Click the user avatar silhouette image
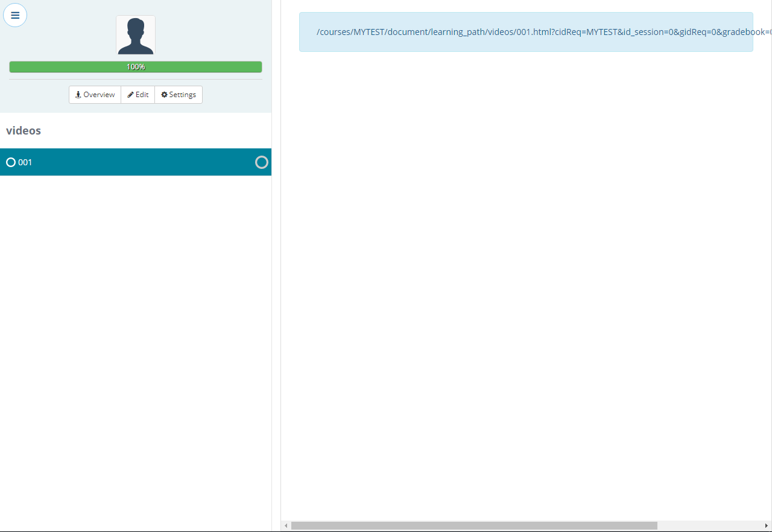 pos(135,34)
